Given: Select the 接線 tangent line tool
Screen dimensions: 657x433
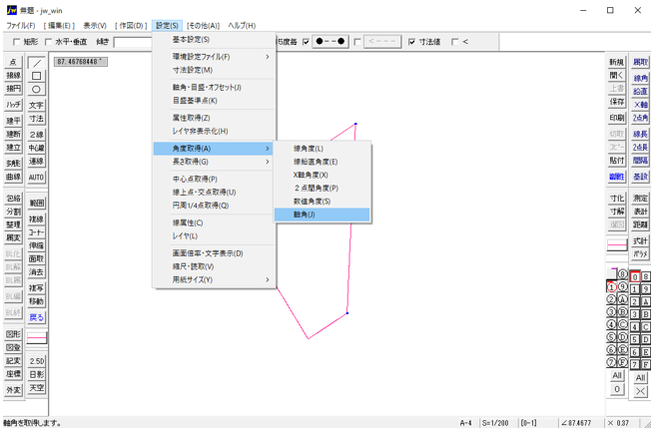Looking at the screenshot, I should tap(13, 75).
